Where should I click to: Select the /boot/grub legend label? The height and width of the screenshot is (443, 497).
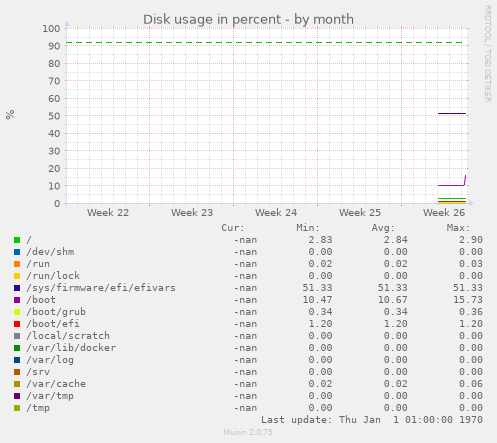(x=56, y=312)
